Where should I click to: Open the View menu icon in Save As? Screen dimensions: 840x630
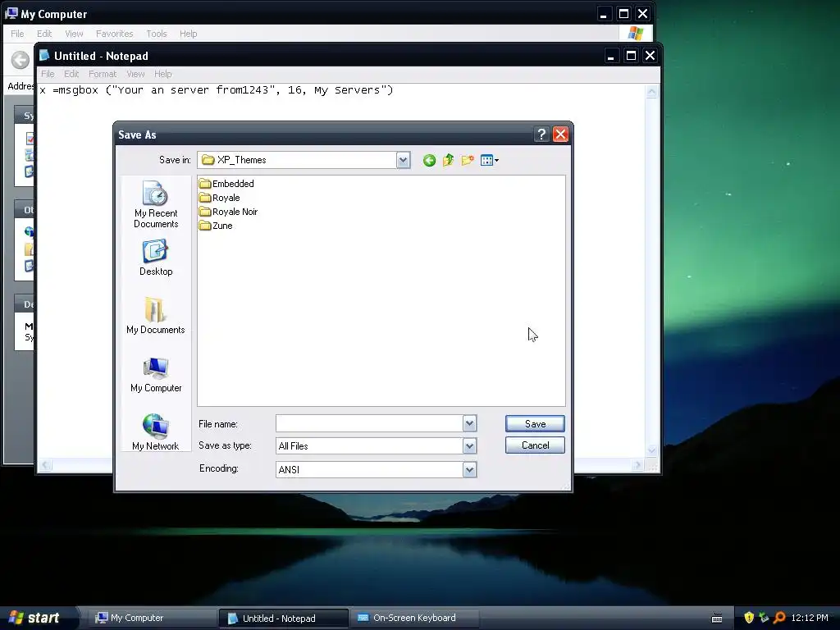click(490, 160)
